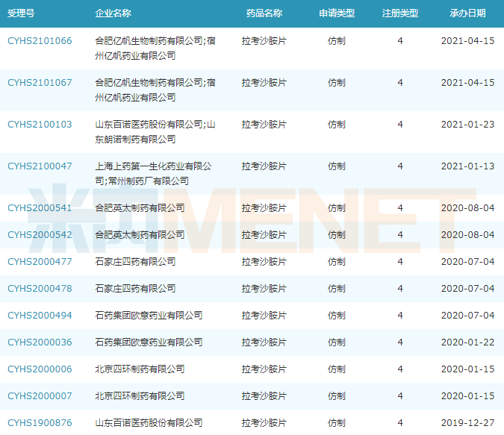Click 仿制 in CYHS2100047 row
Screen dimensions: 504x435
(337, 166)
